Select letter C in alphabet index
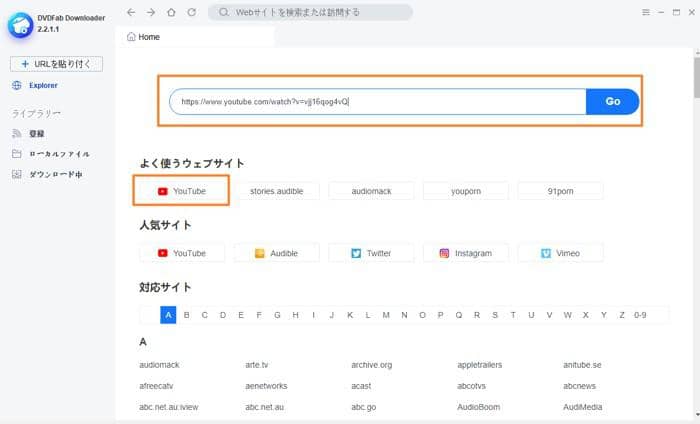 (204, 315)
